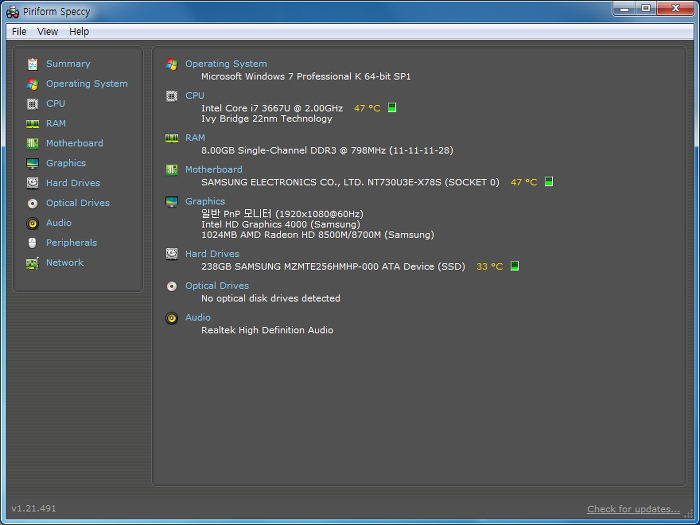700x525 pixels.
Task: Click the SSD temperature 33 °C reading
Action: pyautogui.click(x=489, y=267)
